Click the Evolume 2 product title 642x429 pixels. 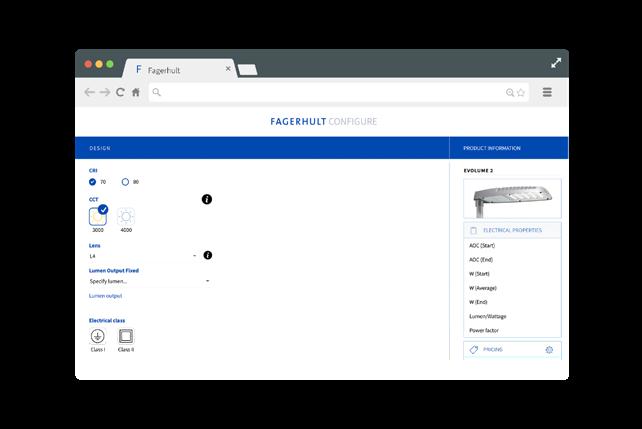coord(478,171)
